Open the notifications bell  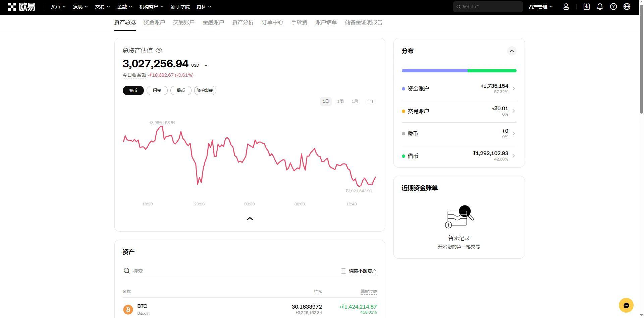coord(600,7)
